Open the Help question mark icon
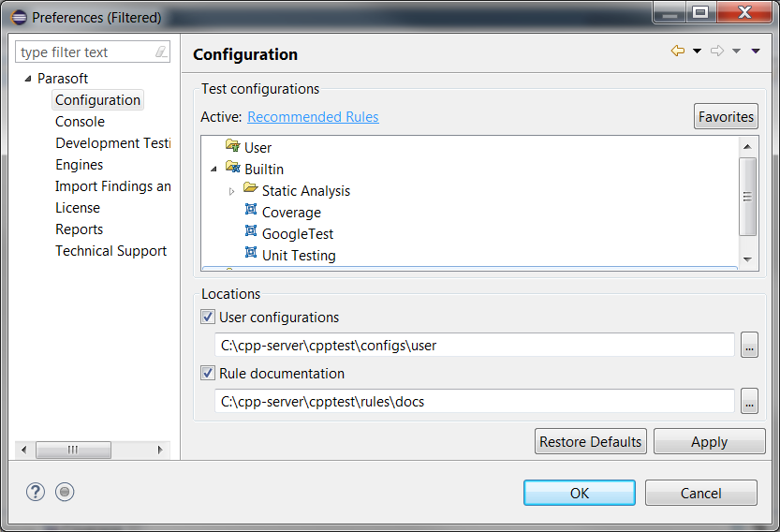The image size is (780, 532). point(36,492)
